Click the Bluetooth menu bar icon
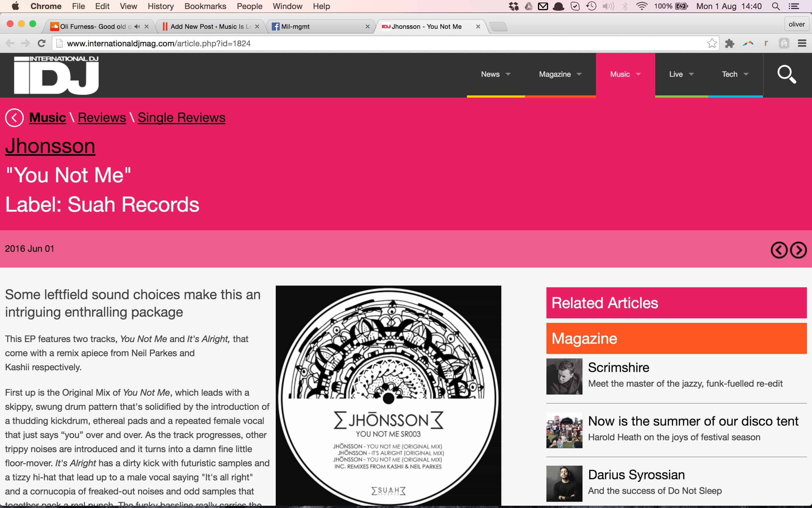The image size is (812, 508). coord(625,6)
